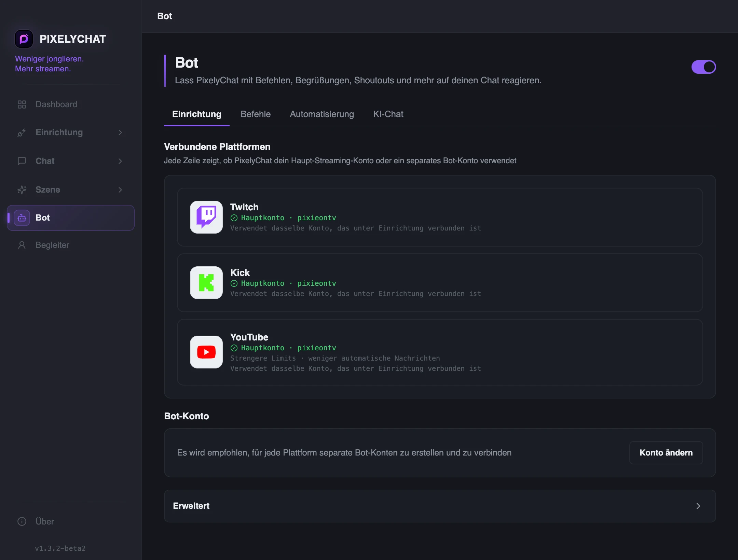The height and width of the screenshot is (560, 738).
Task: Open Begleiter in the sidebar
Action: click(x=71, y=245)
